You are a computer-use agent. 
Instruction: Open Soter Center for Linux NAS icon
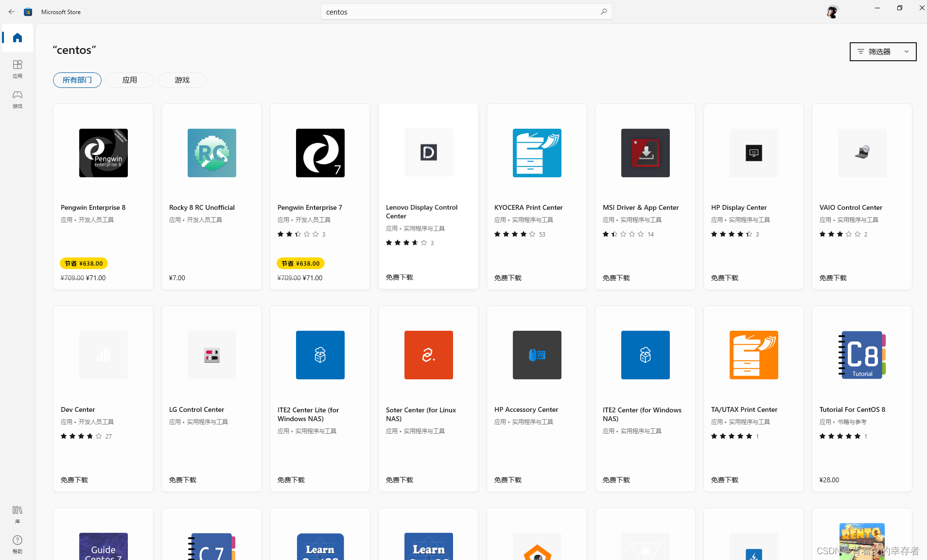pyautogui.click(x=429, y=355)
